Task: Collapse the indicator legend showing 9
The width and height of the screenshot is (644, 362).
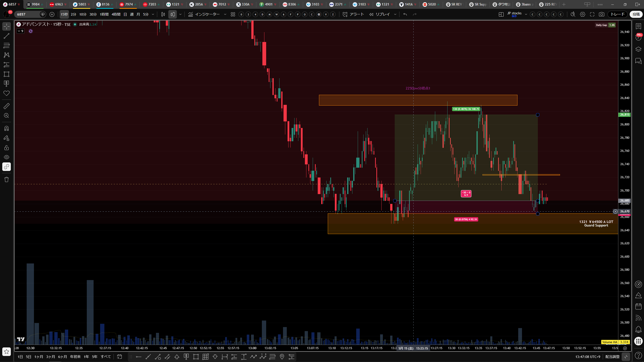Action: (20, 31)
